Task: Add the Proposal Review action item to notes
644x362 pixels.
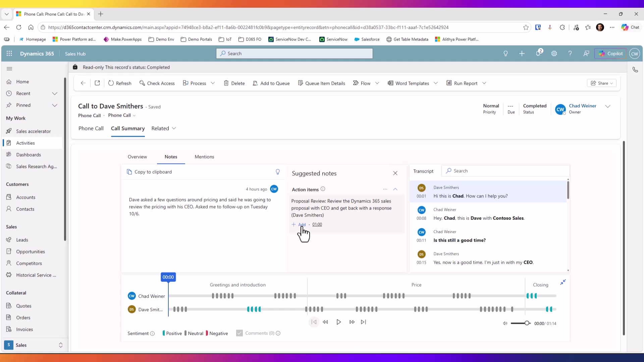Action: pyautogui.click(x=299, y=225)
